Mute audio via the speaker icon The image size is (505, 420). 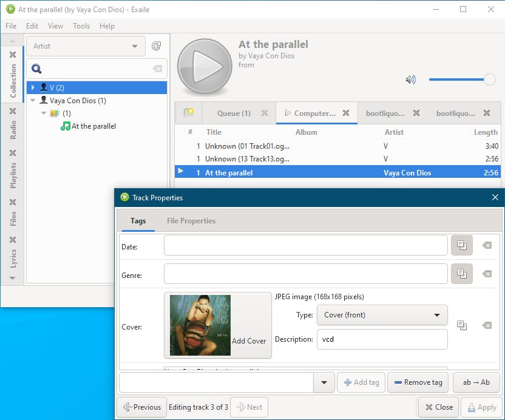tap(411, 80)
